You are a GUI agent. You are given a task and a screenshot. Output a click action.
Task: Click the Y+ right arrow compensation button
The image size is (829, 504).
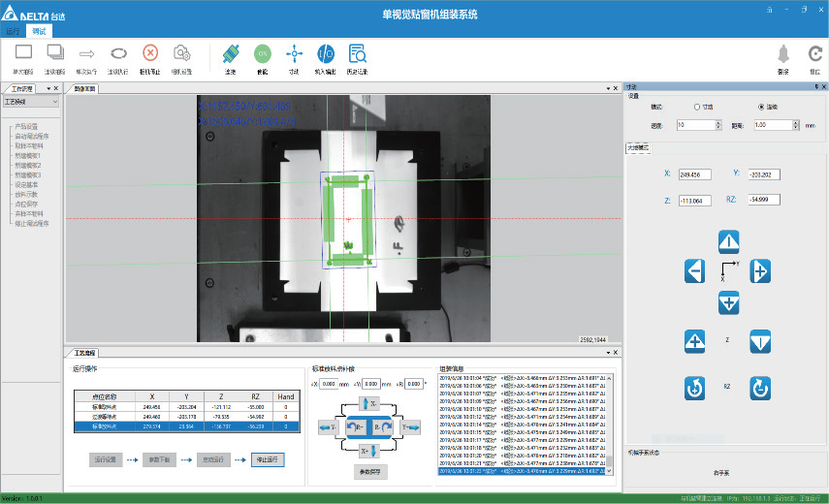[411, 427]
